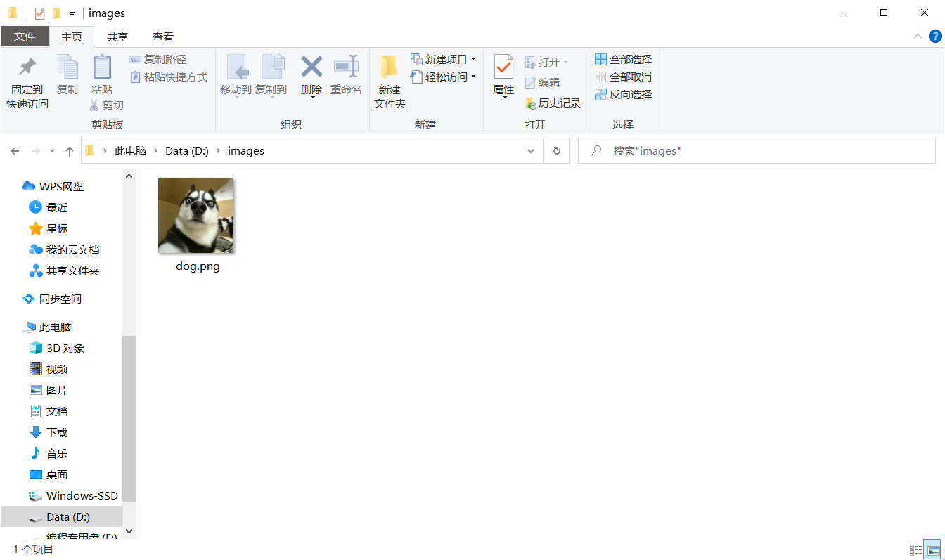Click the Back navigation arrow
This screenshot has width=945, height=560.
coord(15,151)
